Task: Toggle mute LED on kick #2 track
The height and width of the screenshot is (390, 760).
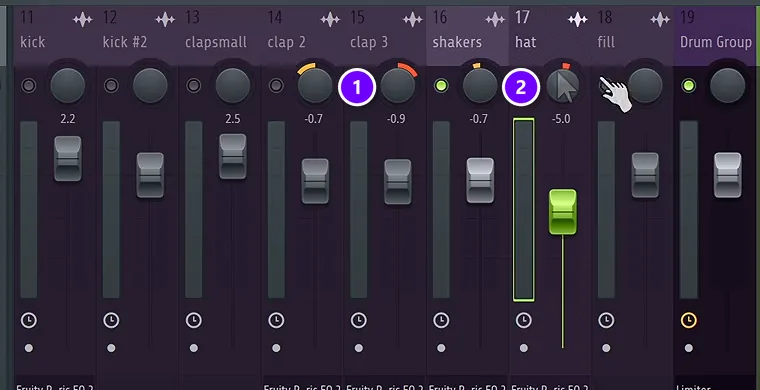Action: 111,86
